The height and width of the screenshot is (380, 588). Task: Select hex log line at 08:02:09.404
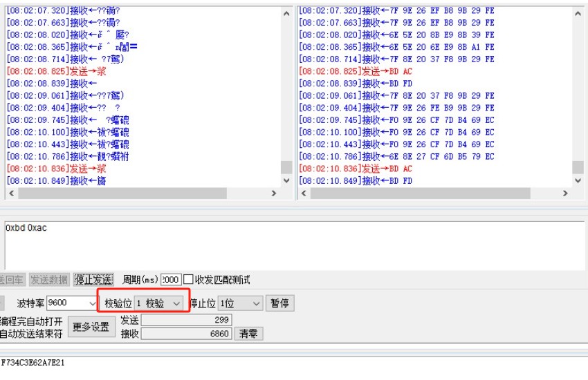396,108
